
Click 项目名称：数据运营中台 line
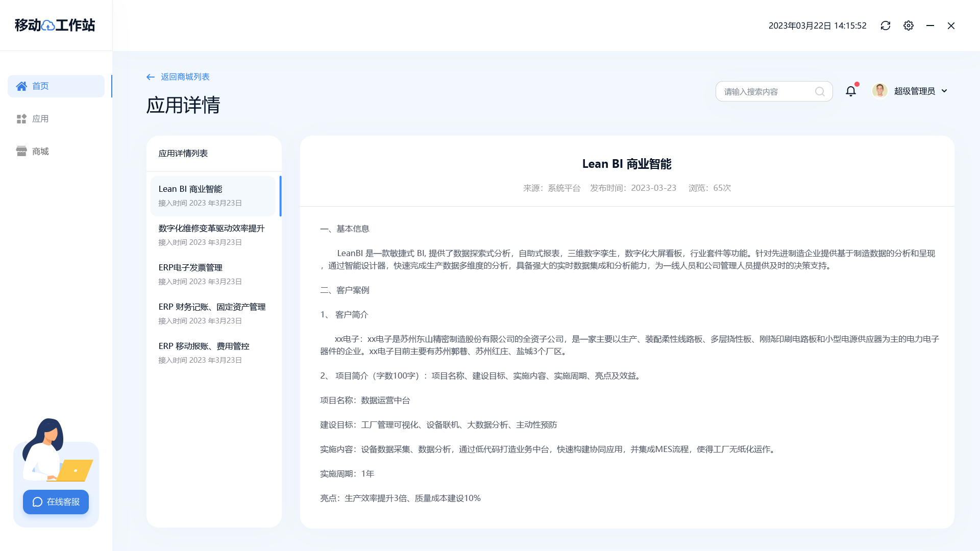[365, 400]
